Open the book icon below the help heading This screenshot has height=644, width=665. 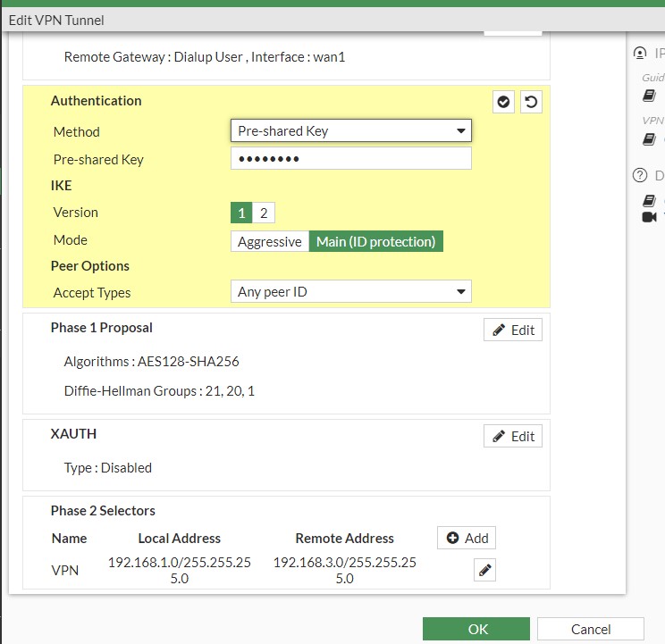650,200
